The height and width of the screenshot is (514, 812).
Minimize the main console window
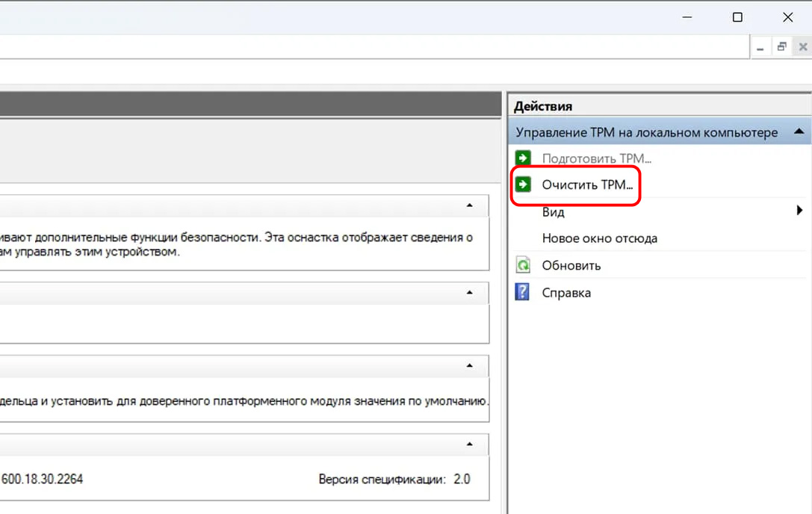[687, 17]
